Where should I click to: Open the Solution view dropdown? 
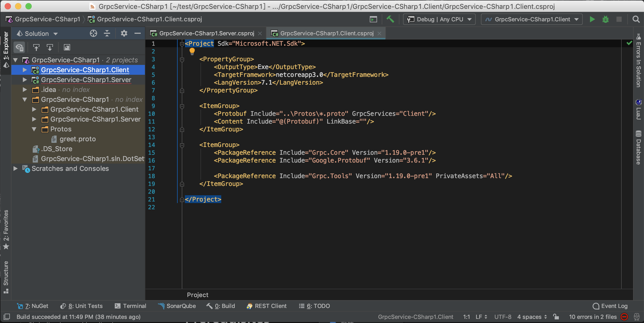tap(37, 33)
